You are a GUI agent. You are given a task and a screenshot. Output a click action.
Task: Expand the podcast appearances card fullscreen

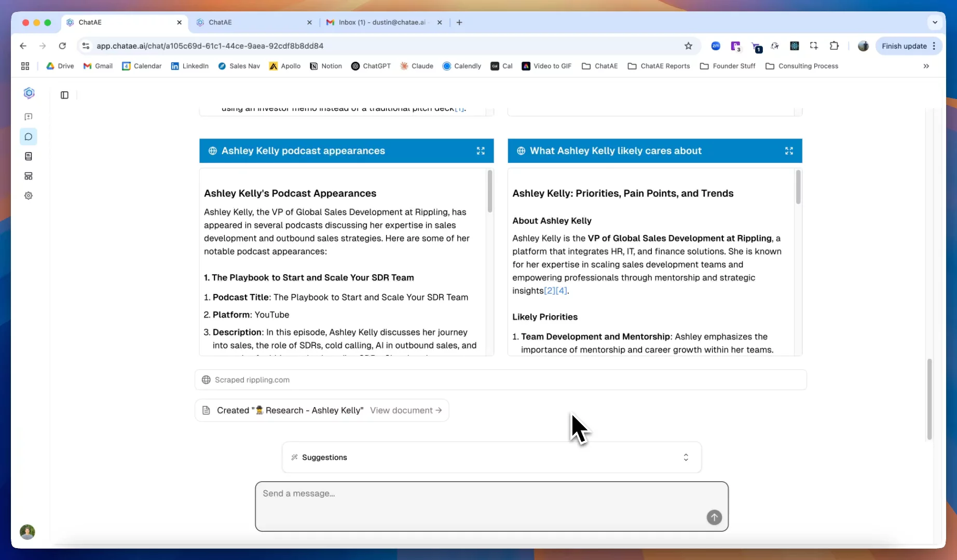pos(481,151)
